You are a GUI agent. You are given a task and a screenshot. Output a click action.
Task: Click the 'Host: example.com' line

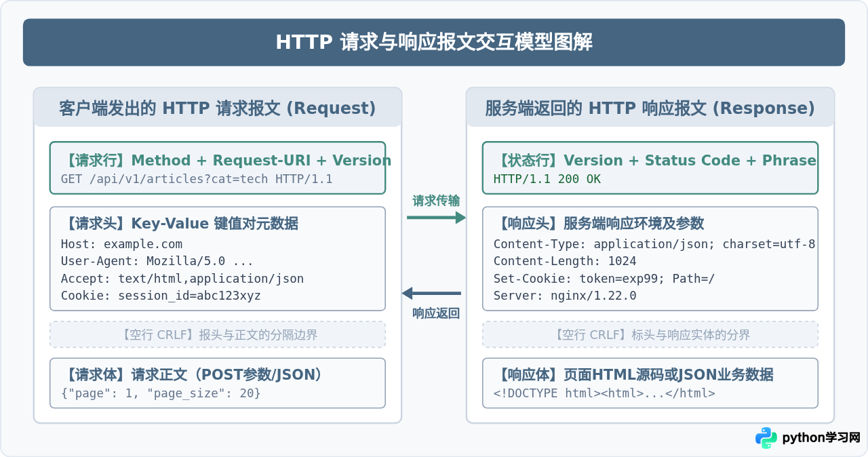click(121, 244)
